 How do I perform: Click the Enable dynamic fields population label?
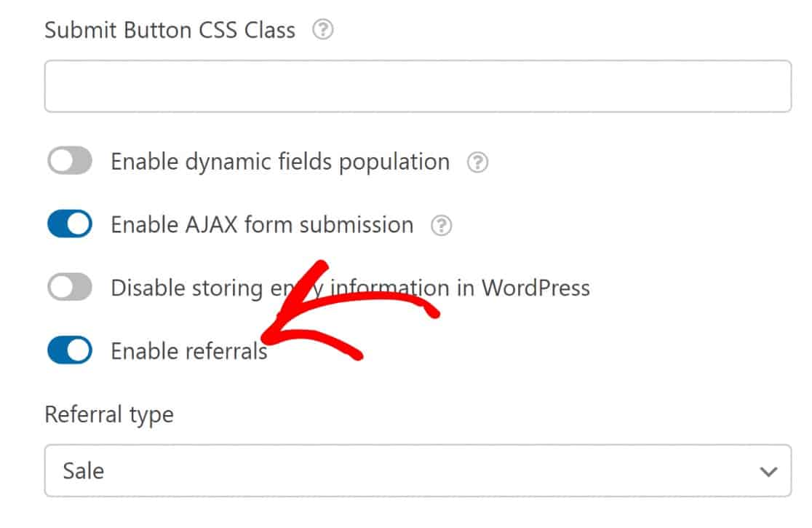click(280, 162)
